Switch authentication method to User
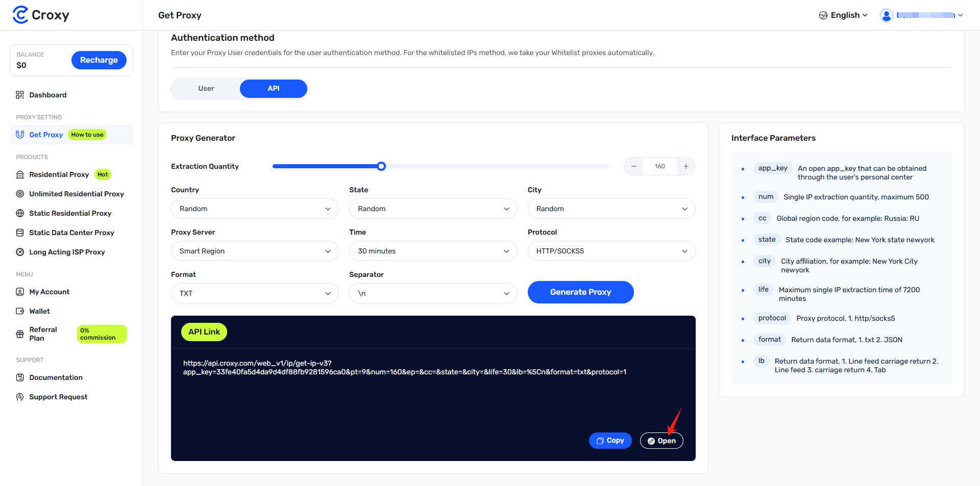Image resolution: width=980 pixels, height=486 pixels. coord(206,88)
